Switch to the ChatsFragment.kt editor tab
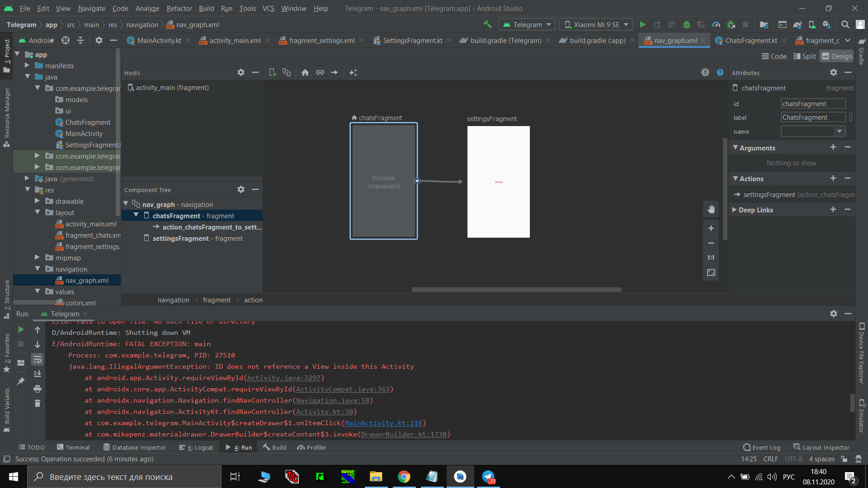The height and width of the screenshot is (488, 868). click(750, 41)
